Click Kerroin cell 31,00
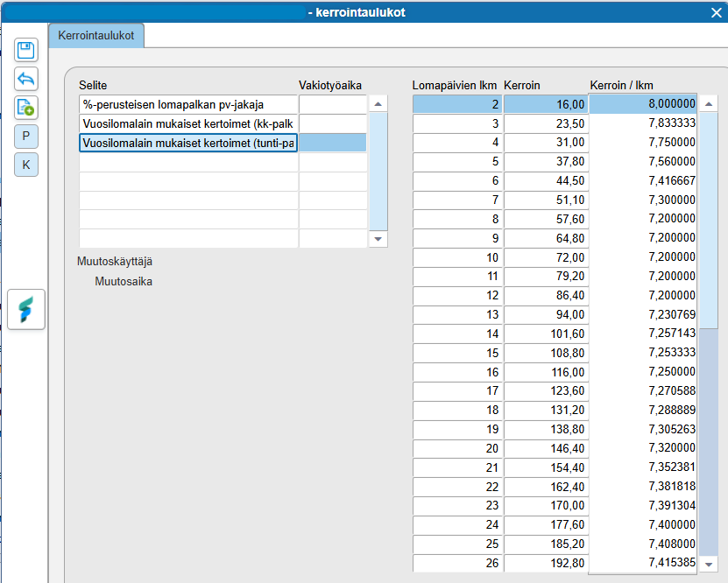Viewport: 728px width, 583px height. pos(546,143)
